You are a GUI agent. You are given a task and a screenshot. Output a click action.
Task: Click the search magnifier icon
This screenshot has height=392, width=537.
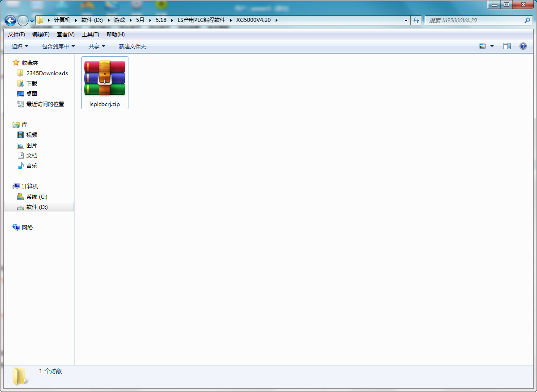pos(527,20)
